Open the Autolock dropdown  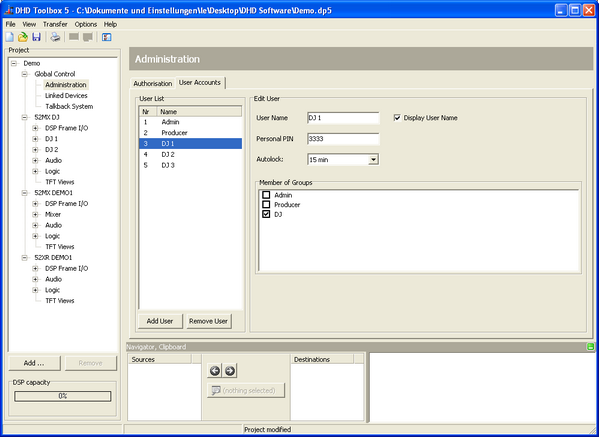[373, 160]
